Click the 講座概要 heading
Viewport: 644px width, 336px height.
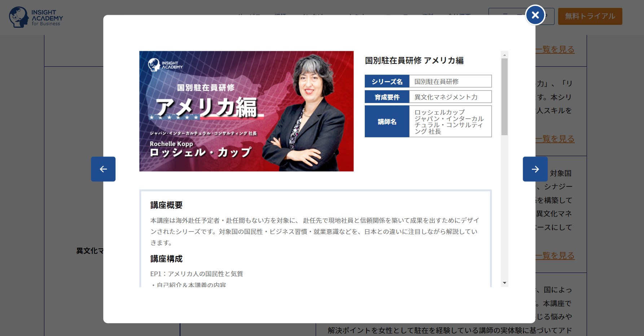point(166,205)
